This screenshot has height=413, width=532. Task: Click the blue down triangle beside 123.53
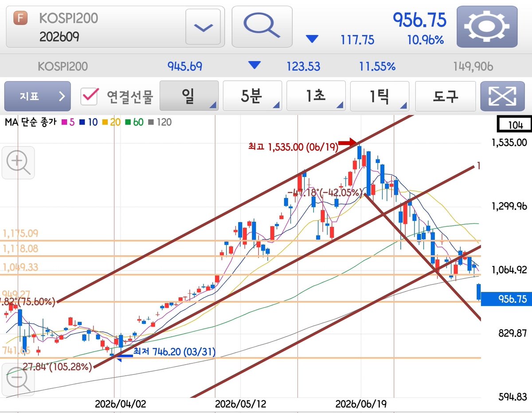[254, 66]
